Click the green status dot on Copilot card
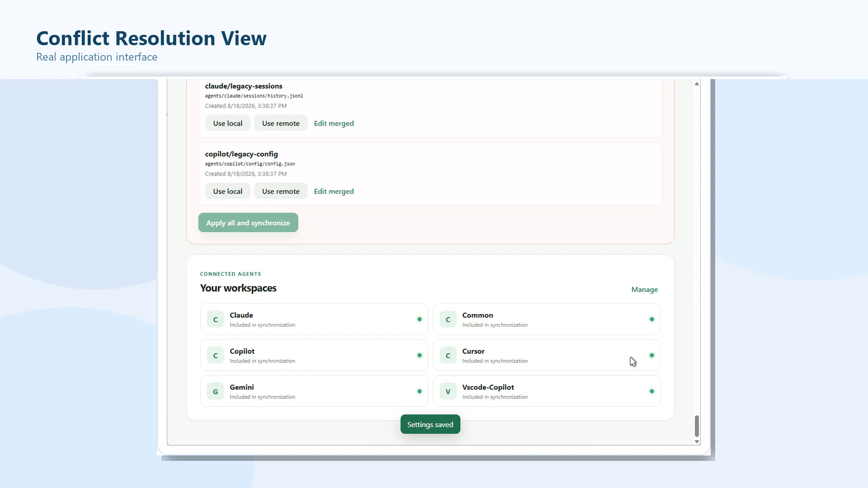The height and width of the screenshot is (488, 868). 420,356
